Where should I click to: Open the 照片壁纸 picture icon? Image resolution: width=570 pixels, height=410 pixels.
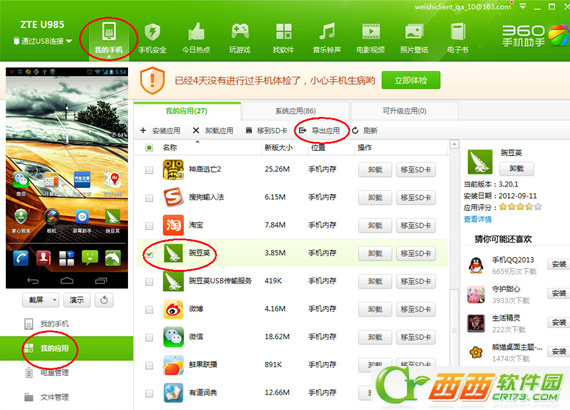[414, 32]
